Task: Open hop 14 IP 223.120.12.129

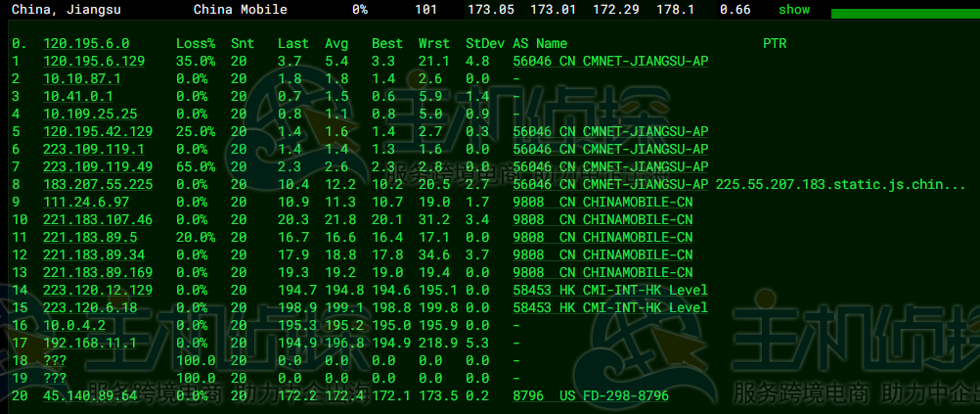Action: coord(98,290)
